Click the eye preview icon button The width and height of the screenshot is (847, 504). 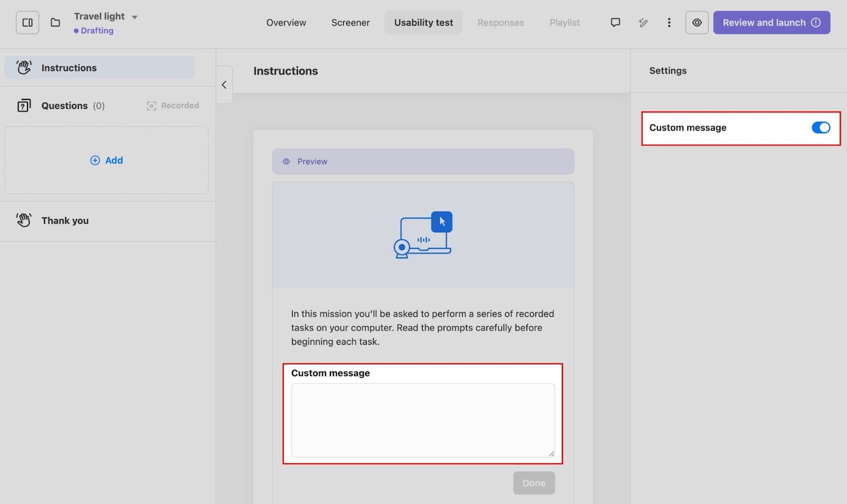click(697, 23)
